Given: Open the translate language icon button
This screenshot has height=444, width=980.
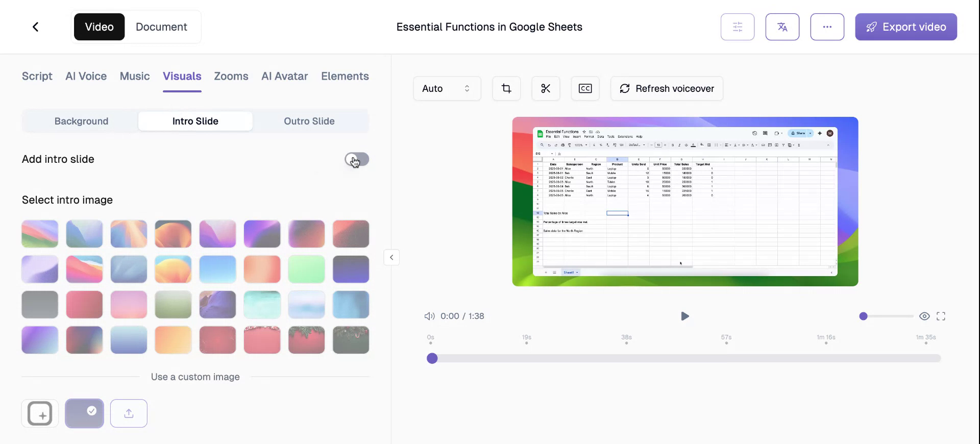Looking at the screenshot, I should (x=782, y=27).
